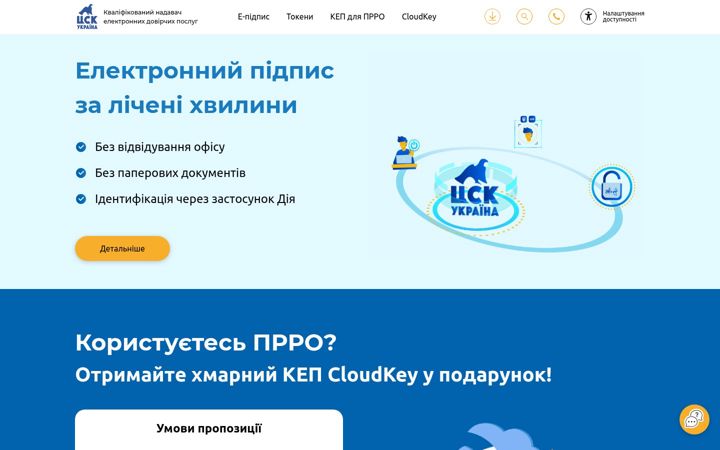The image size is (720, 450).
Task: Click 'Без відвідування офісу' text
Action: [160, 147]
